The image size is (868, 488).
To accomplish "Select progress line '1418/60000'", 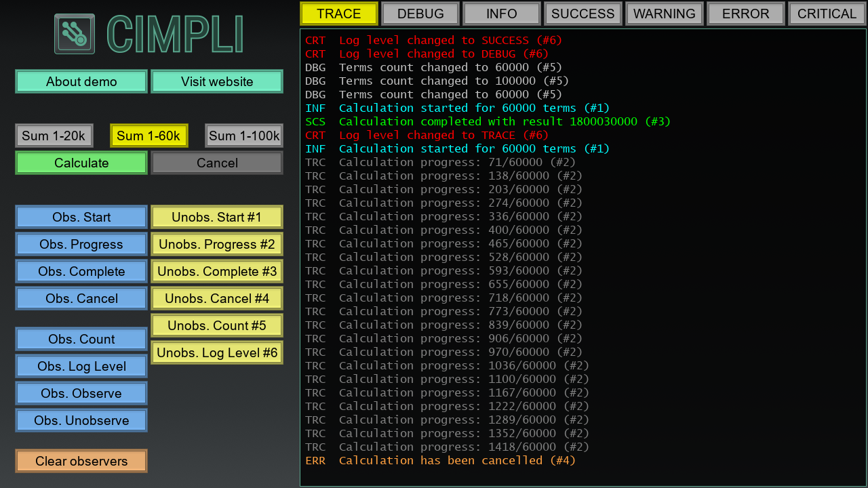I will (x=448, y=447).
